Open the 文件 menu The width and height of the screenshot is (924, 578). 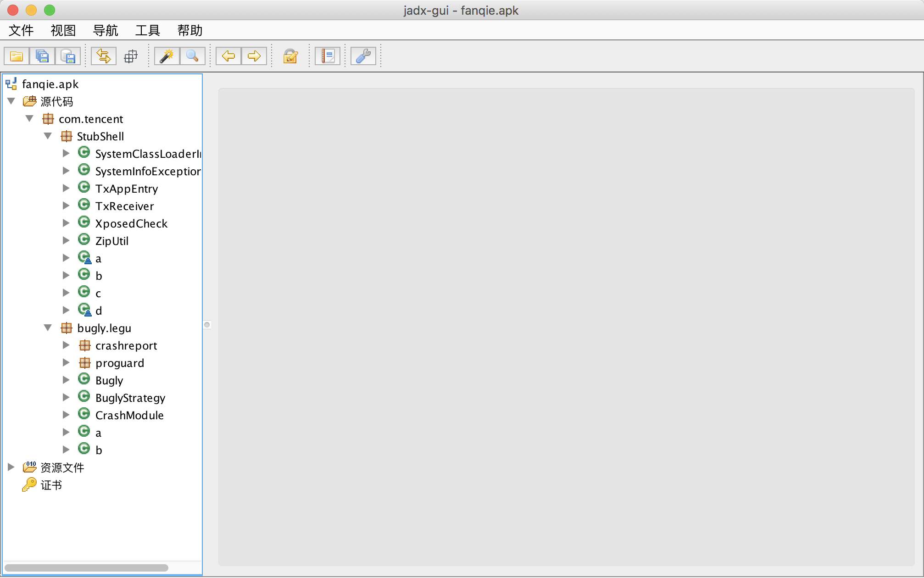coord(21,31)
